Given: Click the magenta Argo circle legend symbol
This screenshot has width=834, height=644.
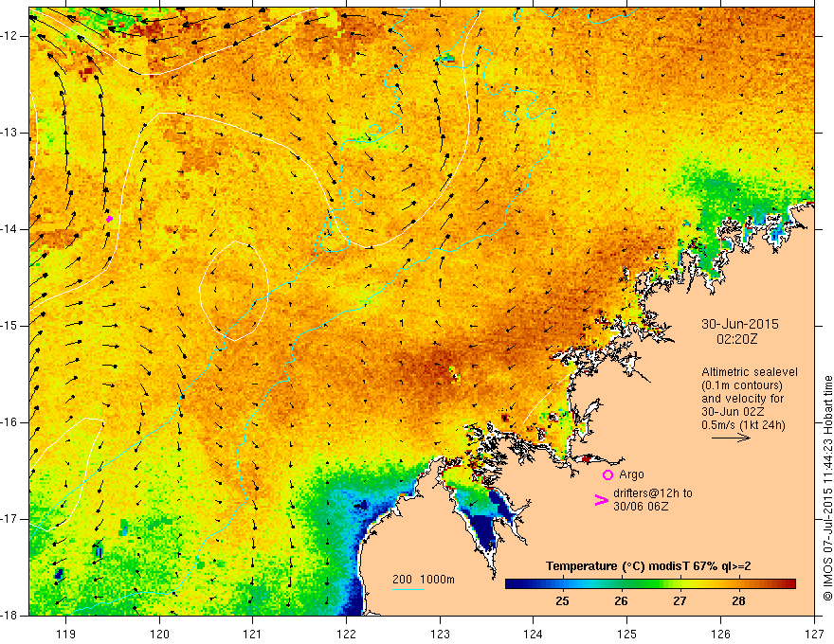Looking at the screenshot, I should point(607,474).
